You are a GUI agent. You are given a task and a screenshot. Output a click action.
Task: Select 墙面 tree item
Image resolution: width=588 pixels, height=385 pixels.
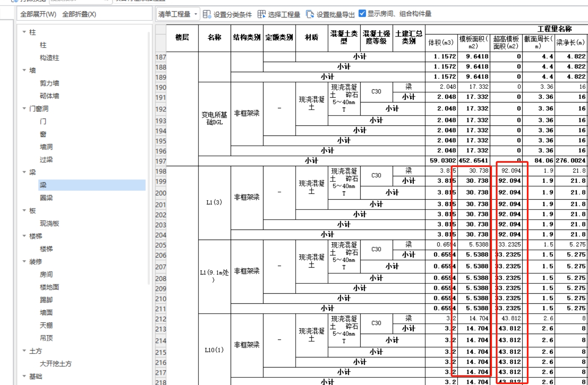46,313
